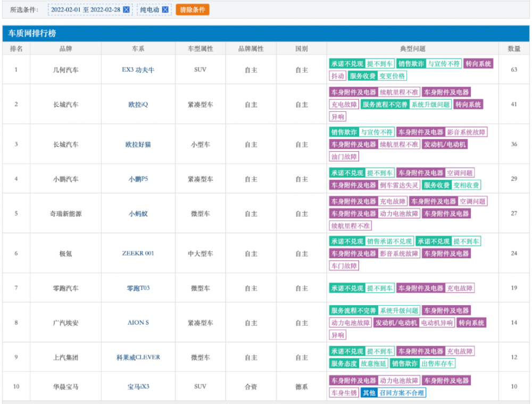Open the 小蚂蚁 car series link
532x404 pixels.
click(138, 214)
